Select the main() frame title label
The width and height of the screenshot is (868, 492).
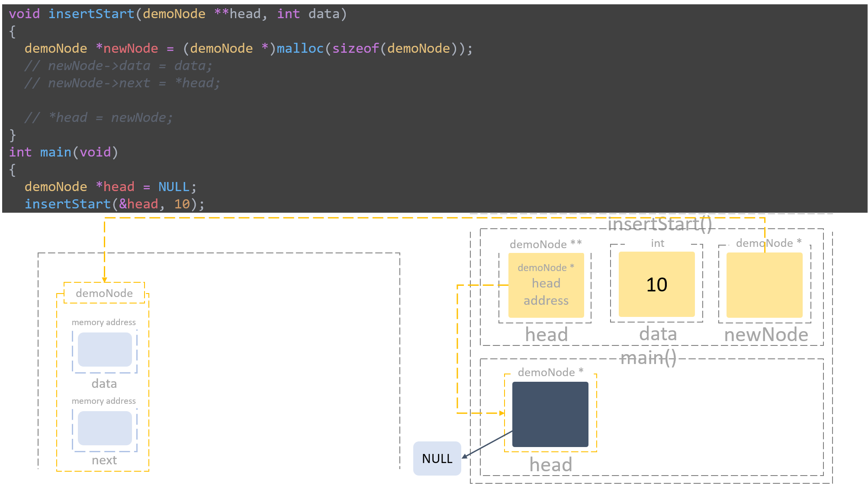(x=649, y=358)
